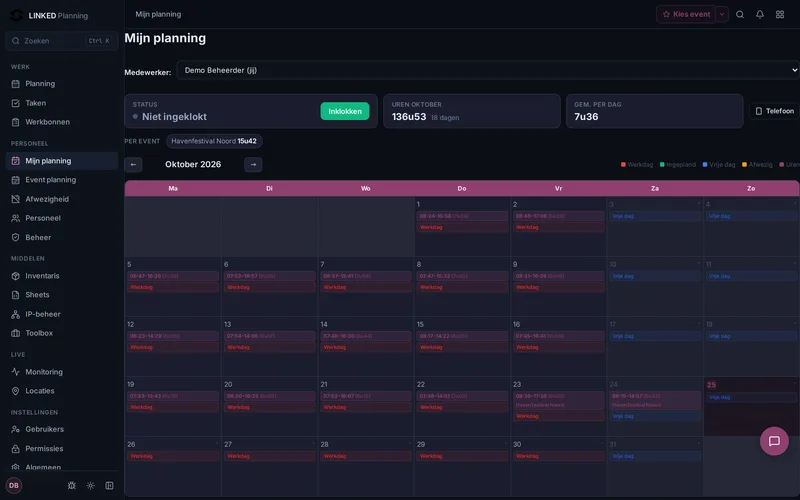Open the Taken checklist icon

(16, 103)
